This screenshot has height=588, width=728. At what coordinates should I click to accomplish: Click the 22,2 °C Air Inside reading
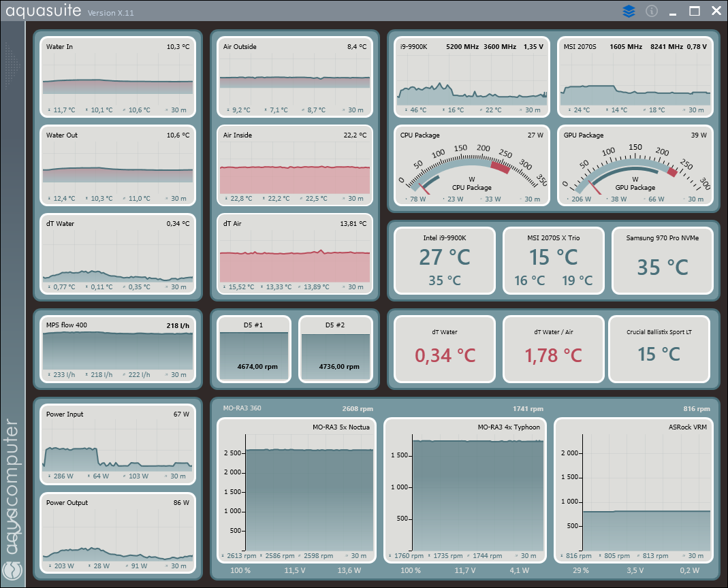coord(355,135)
